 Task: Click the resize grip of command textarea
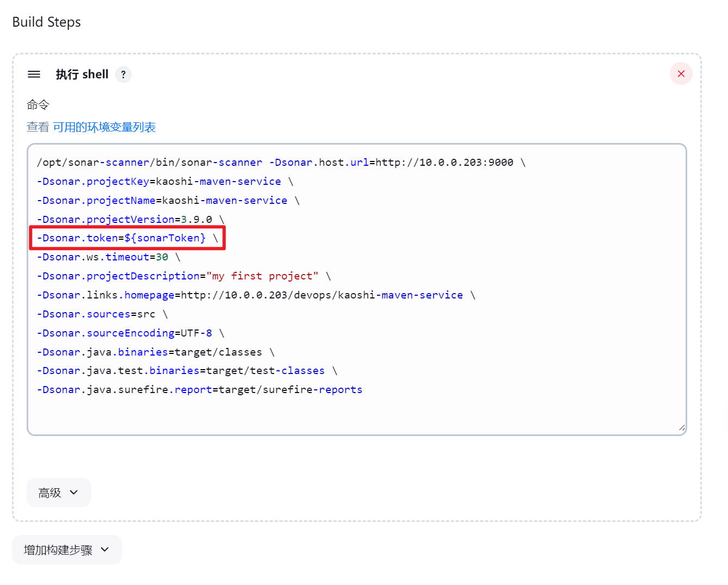[681, 428]
